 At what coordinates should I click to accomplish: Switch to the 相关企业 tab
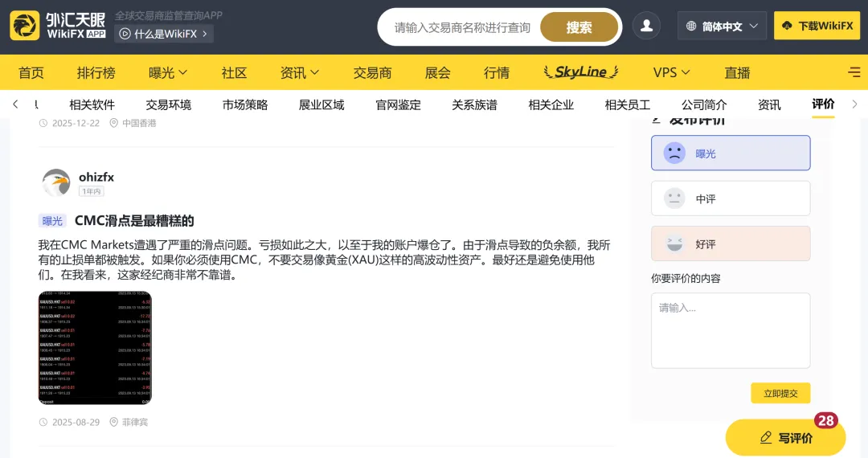[551, 104]
